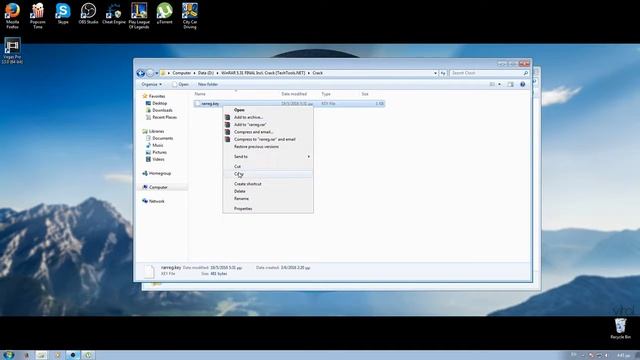Change the view using the views icon
The height and width of the screenshot is (360, 640).
click(492, 84)
